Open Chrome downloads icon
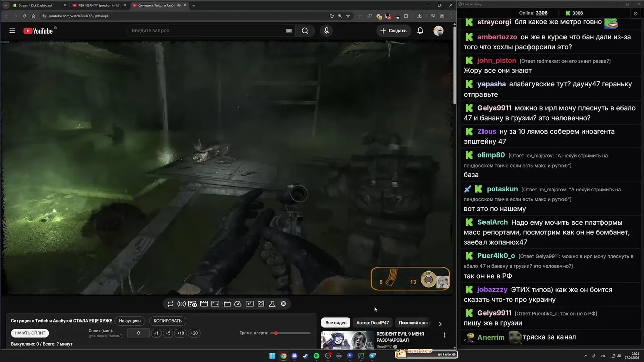This screenshot has height=362, width=644. (x=419, y=16)
